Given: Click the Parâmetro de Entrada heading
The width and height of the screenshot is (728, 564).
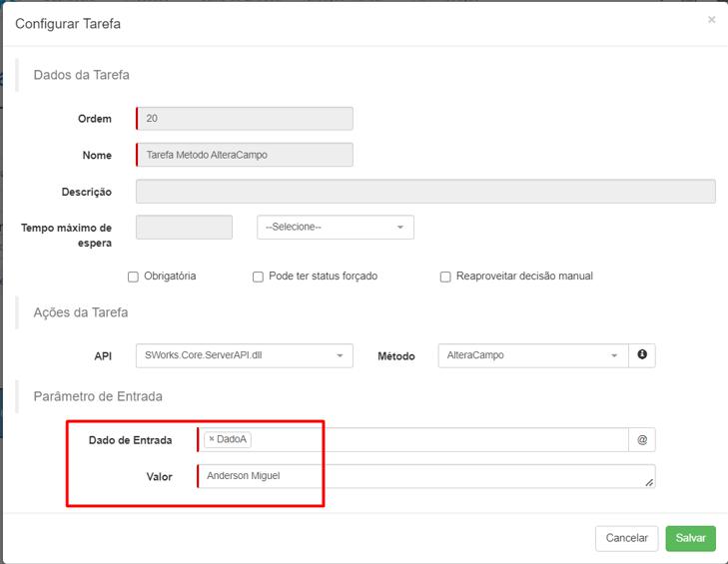Looking at the screenshot, I should point(98,396).
